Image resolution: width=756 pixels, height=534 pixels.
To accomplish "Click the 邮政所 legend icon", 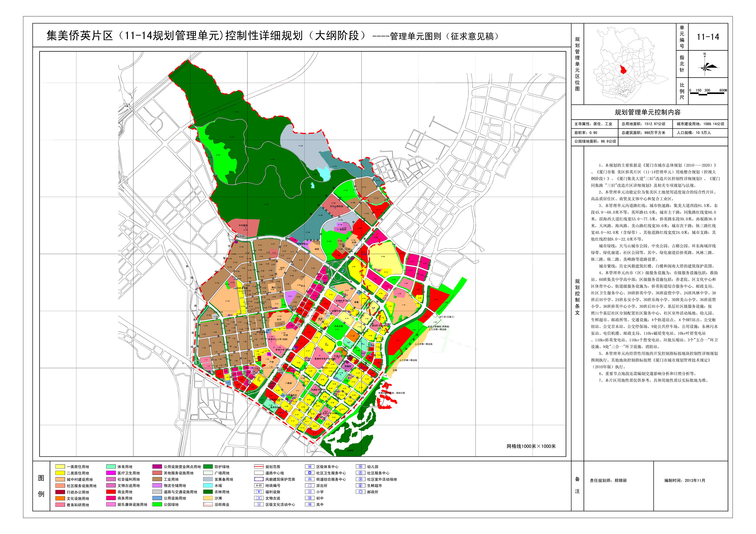I will [x=360, y=492].
